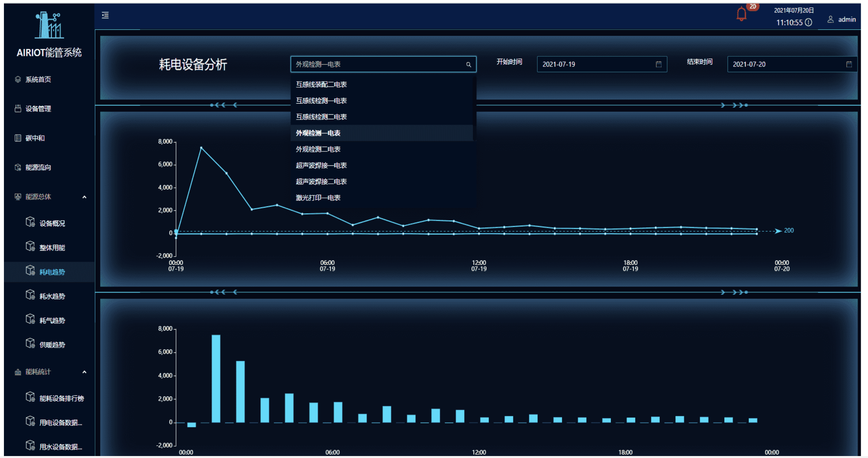Open the admin user icon

[x=831, y=20]
